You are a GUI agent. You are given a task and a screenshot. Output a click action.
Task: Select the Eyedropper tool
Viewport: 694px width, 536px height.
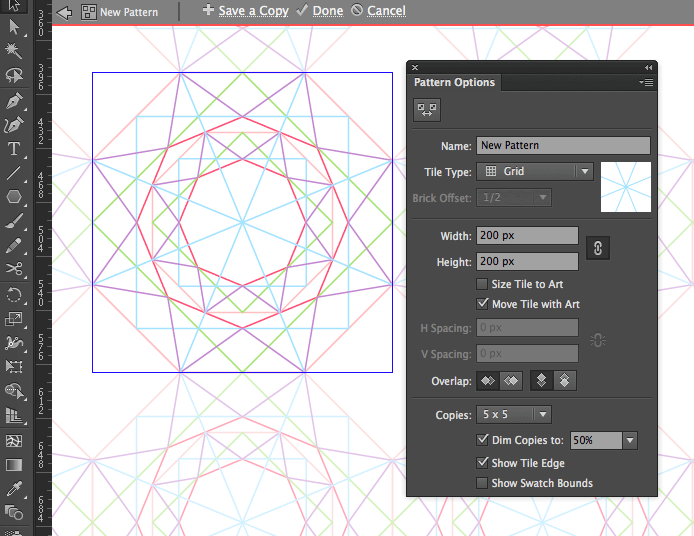14,489
